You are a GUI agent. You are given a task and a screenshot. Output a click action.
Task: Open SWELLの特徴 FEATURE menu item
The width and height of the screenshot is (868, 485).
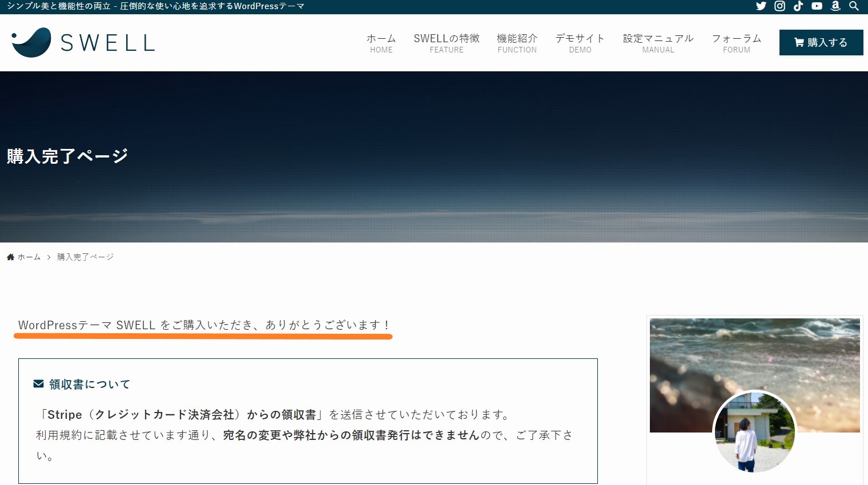coord(447,43)
